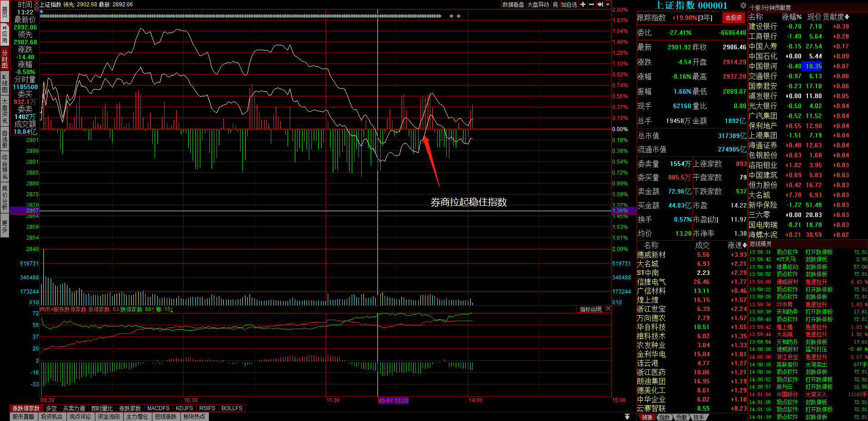Switch to the 买卖力道 indicator tab
The width and height of the screenshot is (868, 421).
(x=74, y=408)
